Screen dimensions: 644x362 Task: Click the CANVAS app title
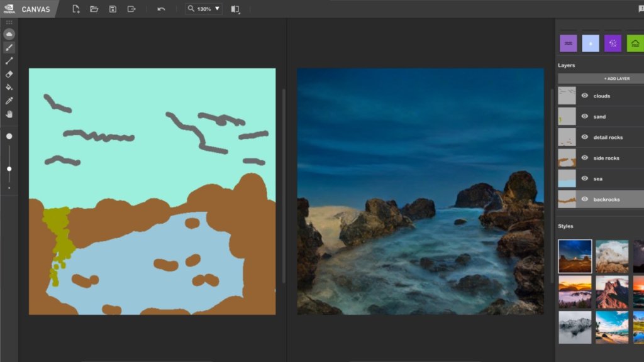pos(36,9)
